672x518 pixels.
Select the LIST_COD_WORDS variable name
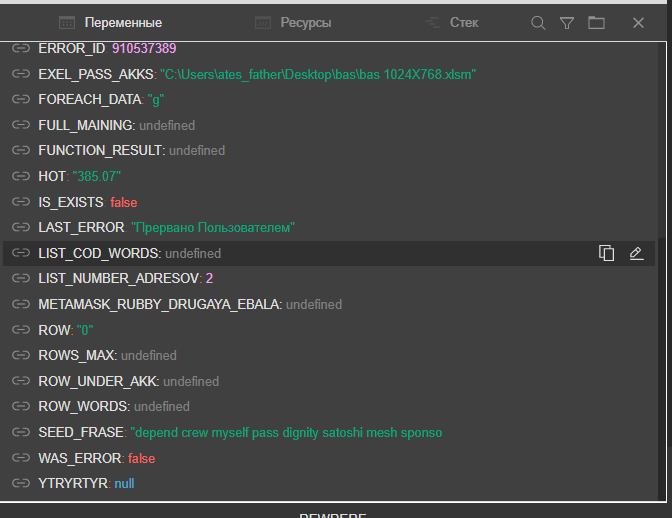99,253
